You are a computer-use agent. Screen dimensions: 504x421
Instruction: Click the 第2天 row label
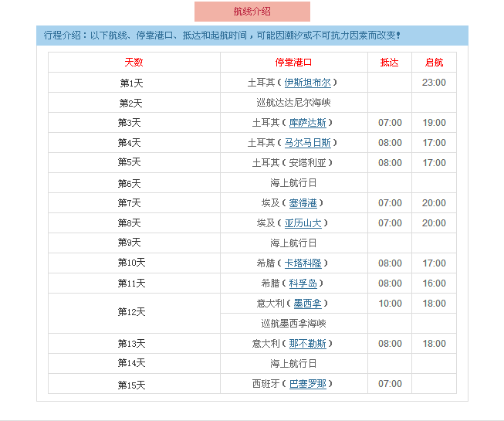pyautogui.click(x=130, y=103)
